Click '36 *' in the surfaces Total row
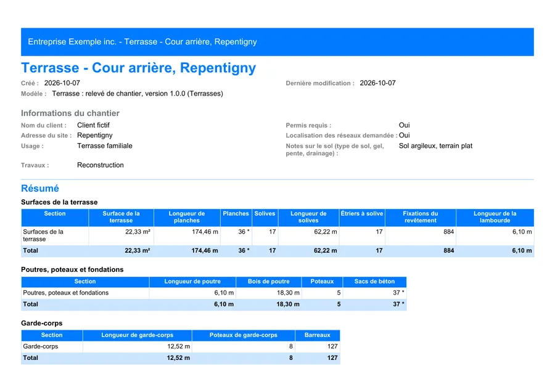555x392 pixels. coord(244,250)
